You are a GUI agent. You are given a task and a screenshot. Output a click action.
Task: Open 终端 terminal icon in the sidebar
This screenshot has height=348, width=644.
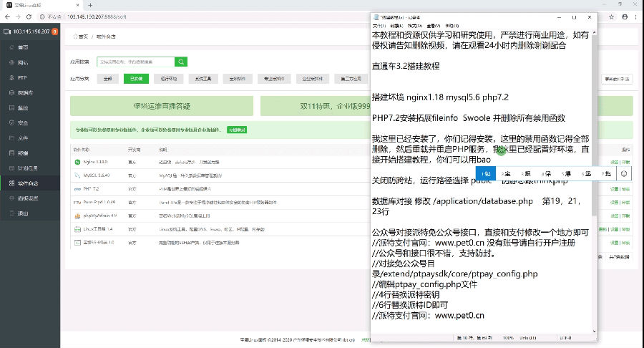tap(12, 153)
